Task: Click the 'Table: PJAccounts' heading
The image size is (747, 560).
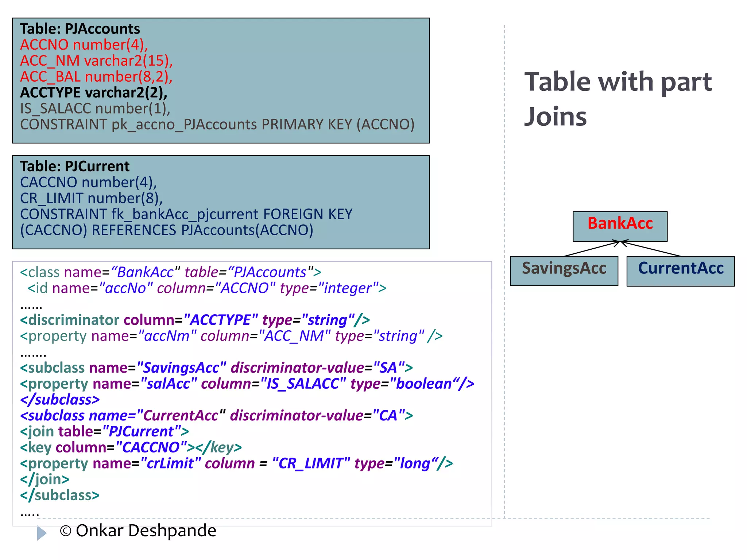Action: point(80,29)
